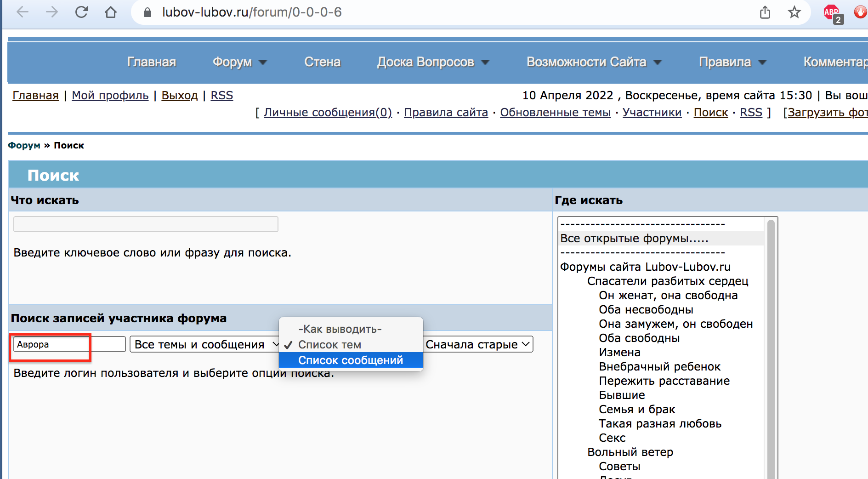Expand the Доска Вопросов menu
The image size is (868, 479).
pyautogui.click(x=433, y=62)
